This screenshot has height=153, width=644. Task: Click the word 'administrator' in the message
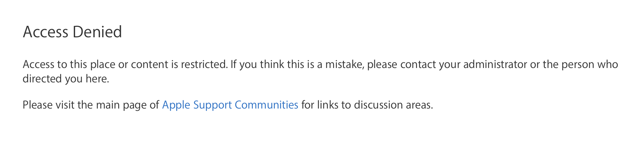495,64
